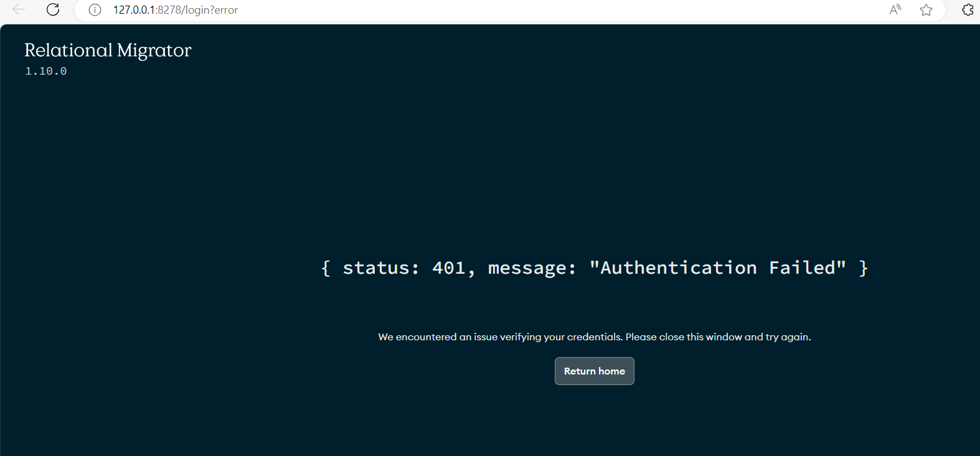Click the opening curly brace of error
The height and width of the screenshot is (456, 980).
(325, 268)
